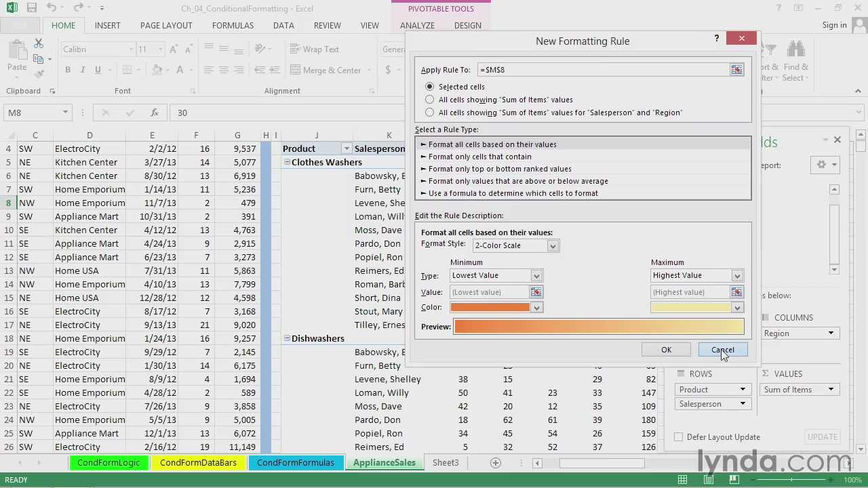This screenshot has width=868, height=488.
Task: Select 'All cells showing Sum of Items values' option
Action: click(x=429, y=100)
